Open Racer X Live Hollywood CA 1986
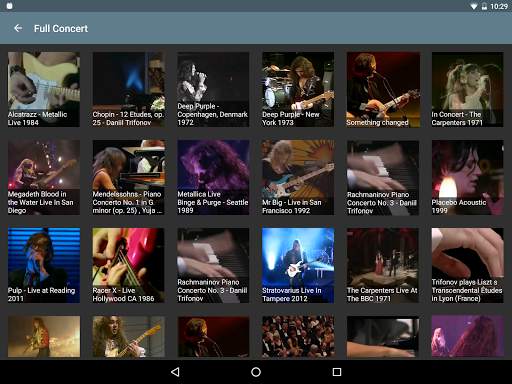Screen dimensions: 512x384 click(x=129, y=265)
